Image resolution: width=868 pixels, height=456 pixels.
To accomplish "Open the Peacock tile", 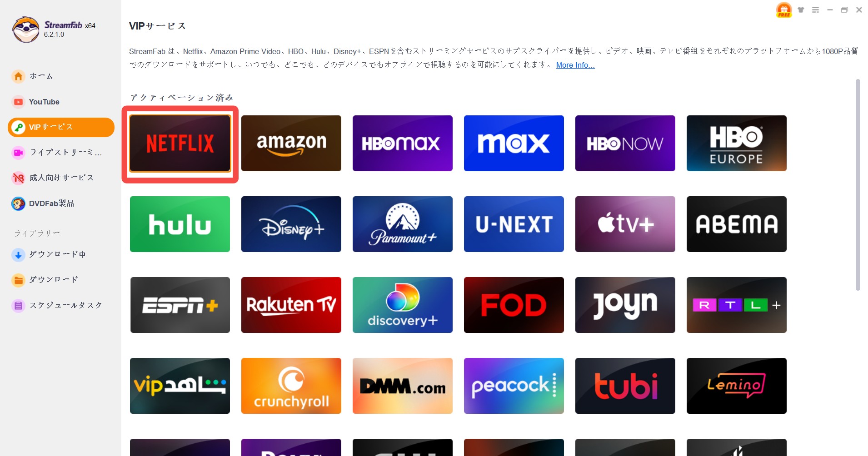I will click(x=514, y=386).
